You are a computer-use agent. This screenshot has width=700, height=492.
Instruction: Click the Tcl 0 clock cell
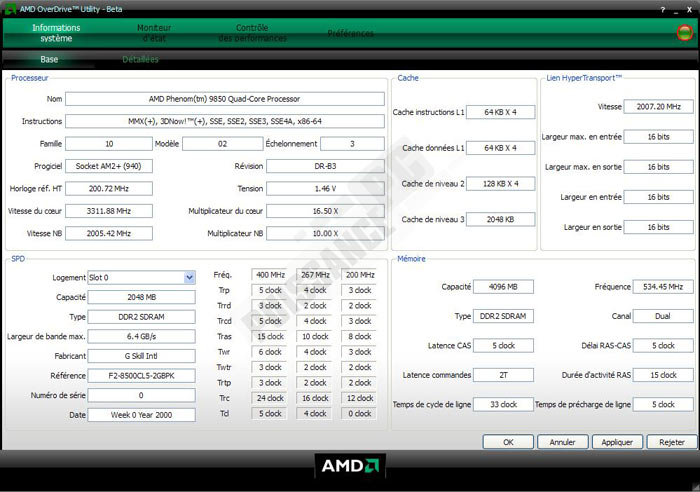coord(360,414)
